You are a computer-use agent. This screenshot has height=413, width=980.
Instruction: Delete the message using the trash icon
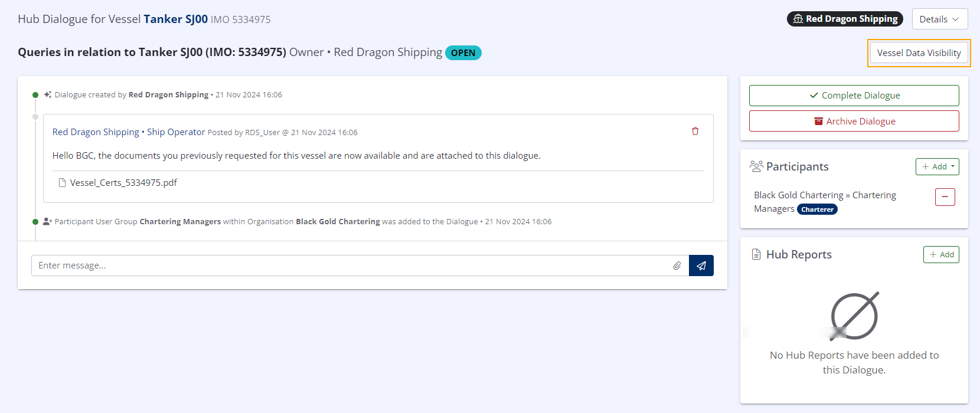(x=695, y=132)
